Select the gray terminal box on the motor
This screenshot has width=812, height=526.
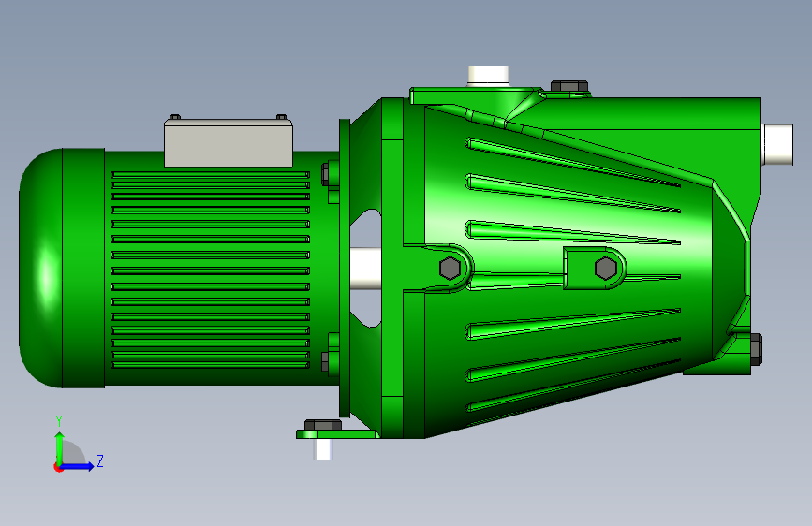pos(229,143)
